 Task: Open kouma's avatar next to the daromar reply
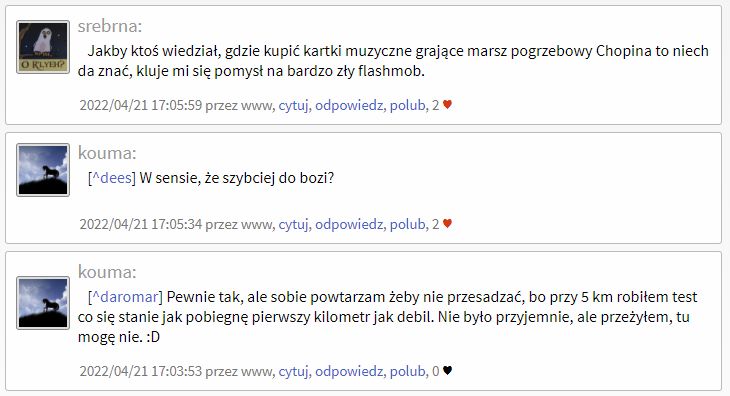43,303
